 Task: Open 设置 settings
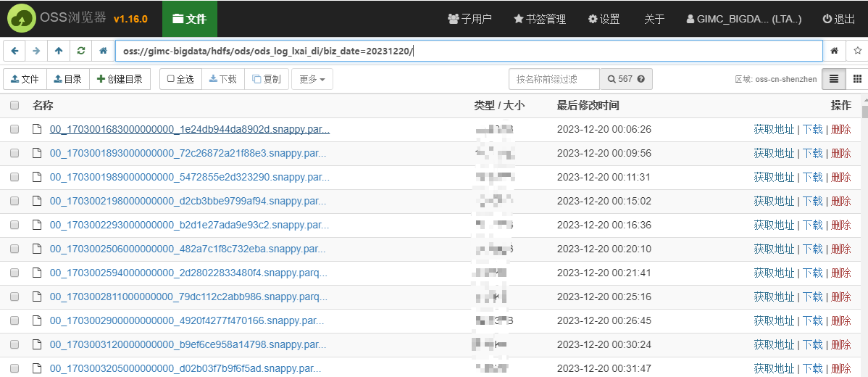click(x=604, y=19)
